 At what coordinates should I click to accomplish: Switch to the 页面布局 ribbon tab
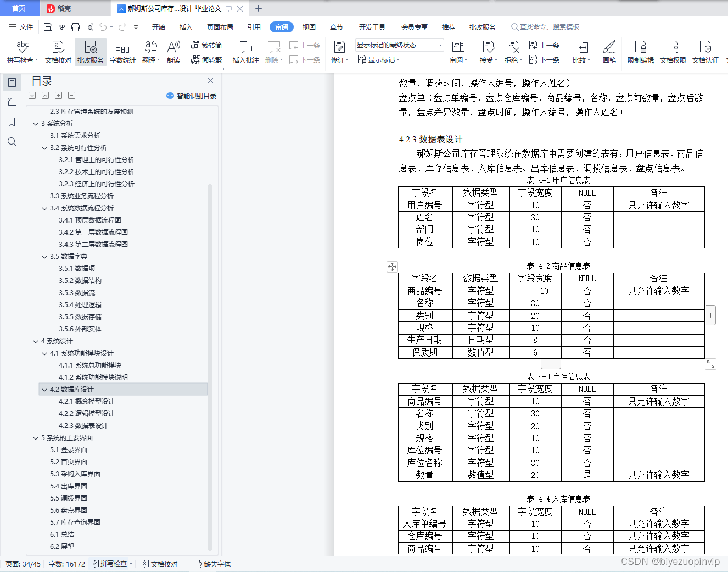[220, 27]
